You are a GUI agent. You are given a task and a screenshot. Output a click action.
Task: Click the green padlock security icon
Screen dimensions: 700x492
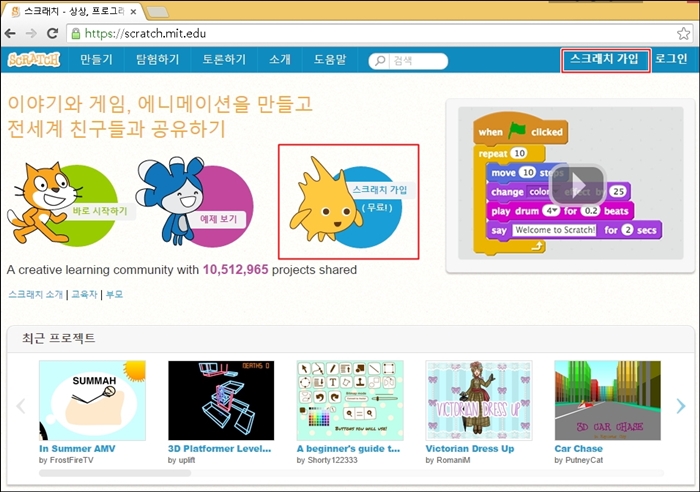click(x=76, y=33)
